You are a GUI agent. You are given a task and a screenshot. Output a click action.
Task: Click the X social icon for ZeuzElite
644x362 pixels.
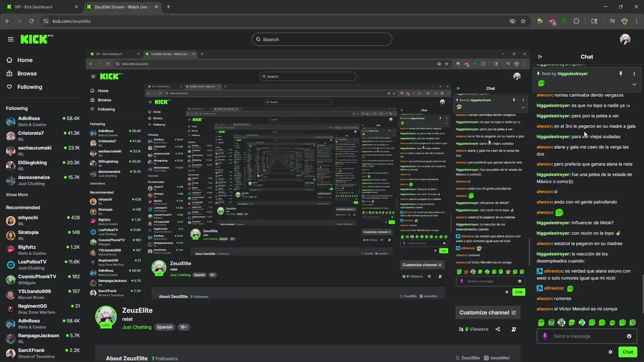pyautogui.click(x=457, y=358)
